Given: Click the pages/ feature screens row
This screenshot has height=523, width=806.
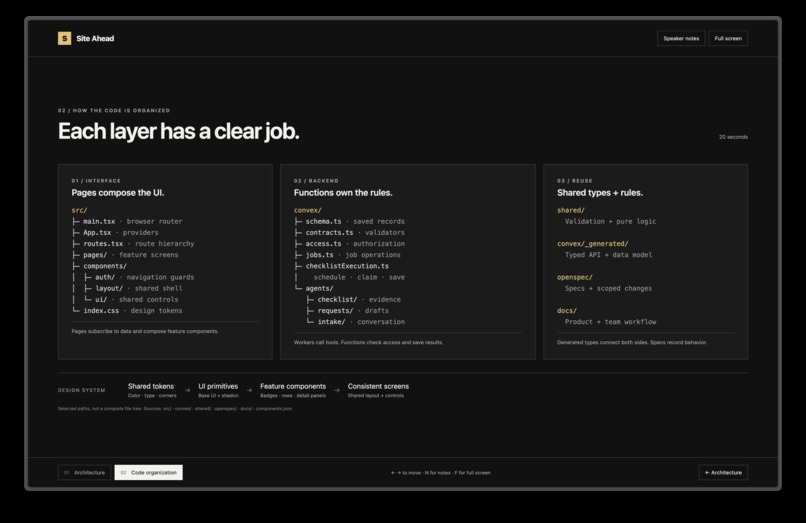Looking at the screenshot, I should point(125,255).
